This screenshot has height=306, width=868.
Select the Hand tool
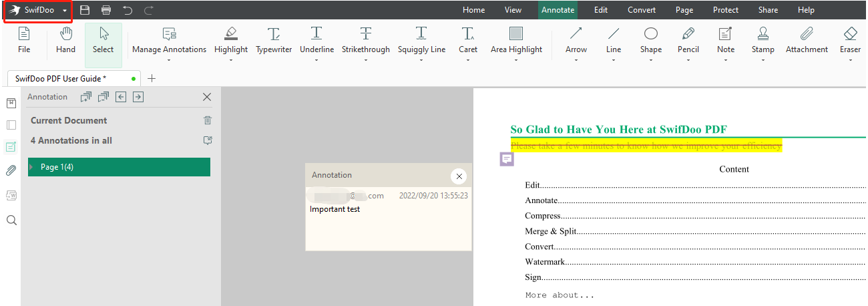(65, 41)
